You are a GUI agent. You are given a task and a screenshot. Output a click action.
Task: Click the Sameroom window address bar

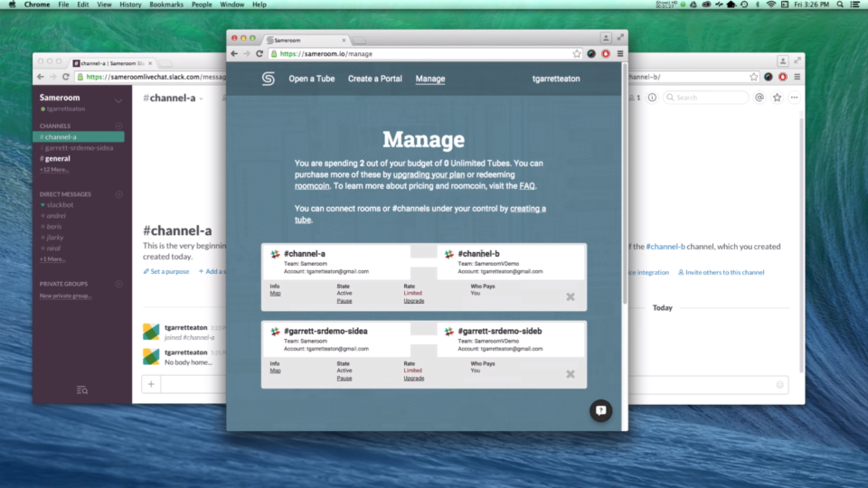pyautogui.click(x=425, y=53)
